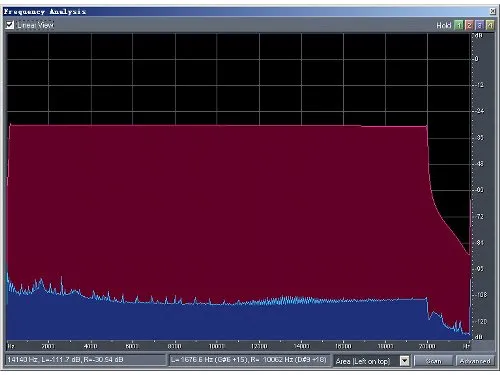The image size is (500, 375).
Task: Select the 'Area (Left on top)' combo box
Action: [x=371, y=361]
